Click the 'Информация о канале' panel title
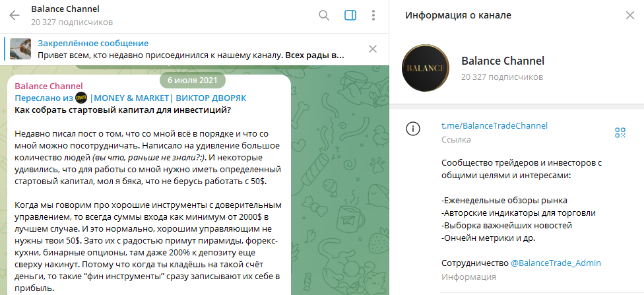This screenshot has width=644, height=295. 459,16
